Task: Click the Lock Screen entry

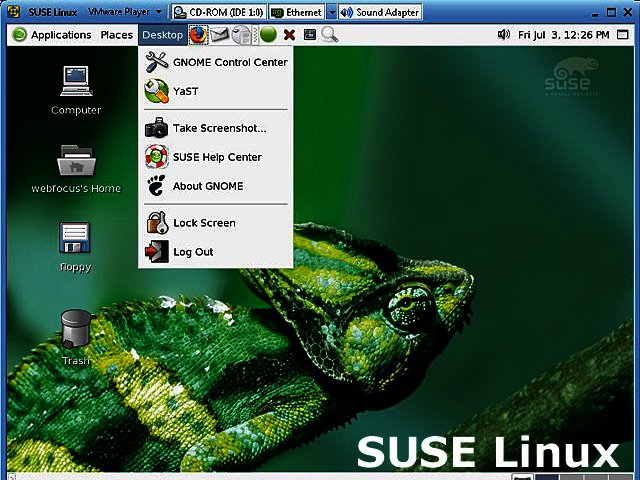Action: [x=204, y=223]
